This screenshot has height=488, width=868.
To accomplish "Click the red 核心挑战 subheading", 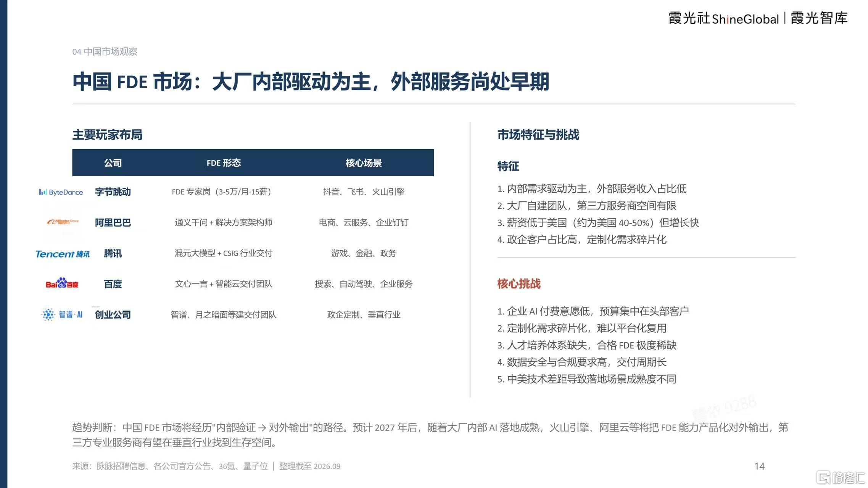I will [519, 284].
